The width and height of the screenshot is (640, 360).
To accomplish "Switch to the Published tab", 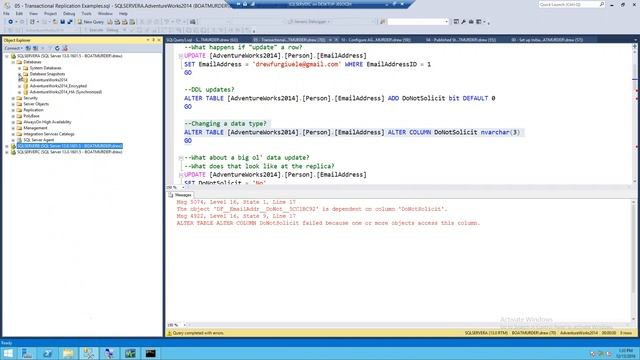I will 461,40.
